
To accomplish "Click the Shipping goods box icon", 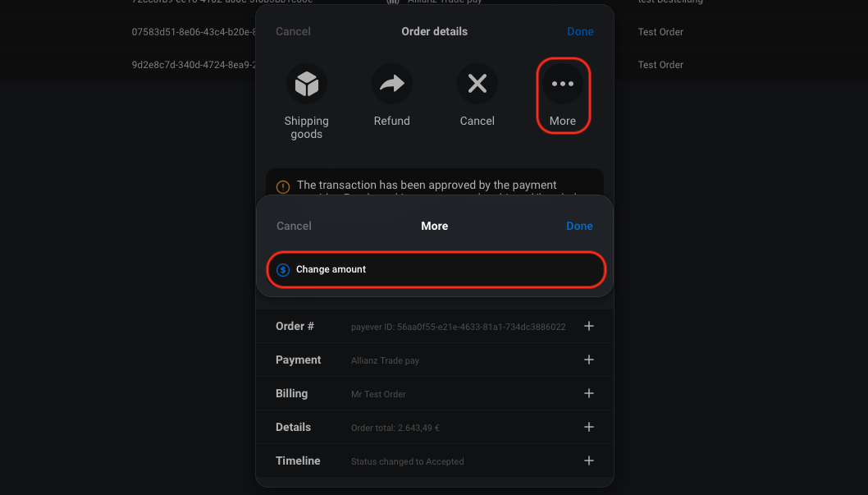I will click(x=307, y=84).
